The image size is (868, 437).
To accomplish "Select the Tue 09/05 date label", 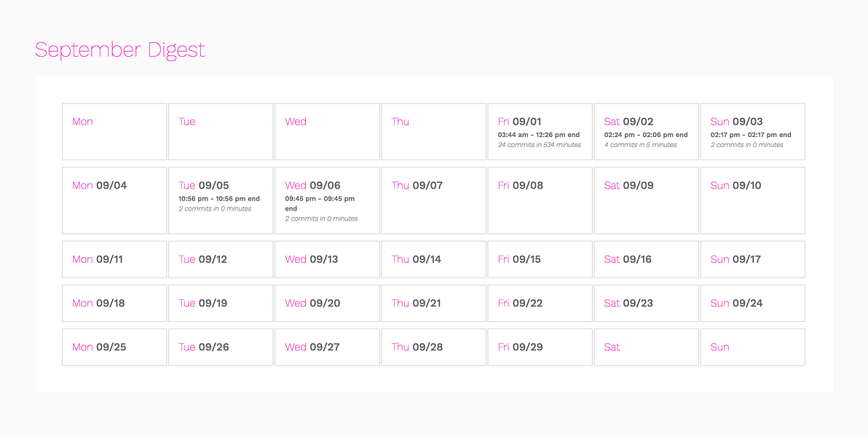I will pos(203,186).
